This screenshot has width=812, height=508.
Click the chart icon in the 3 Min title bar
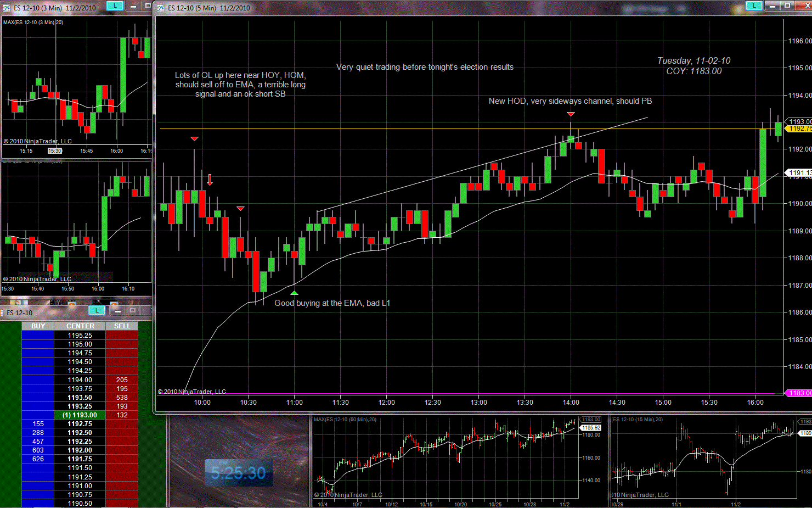click(7, 8)
